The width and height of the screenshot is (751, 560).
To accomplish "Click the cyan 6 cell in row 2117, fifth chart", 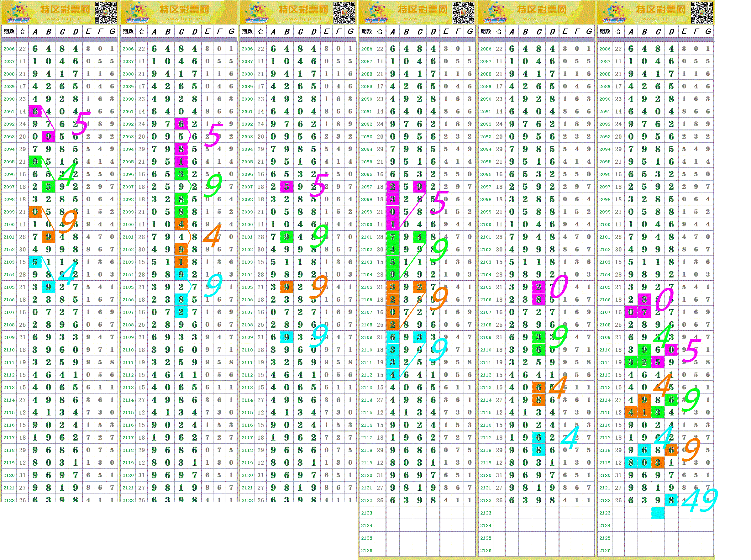I will [538, 437].
